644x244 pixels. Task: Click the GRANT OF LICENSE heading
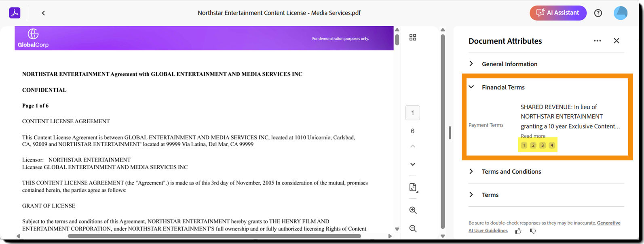pyautogui.click(x=49, y=206)
